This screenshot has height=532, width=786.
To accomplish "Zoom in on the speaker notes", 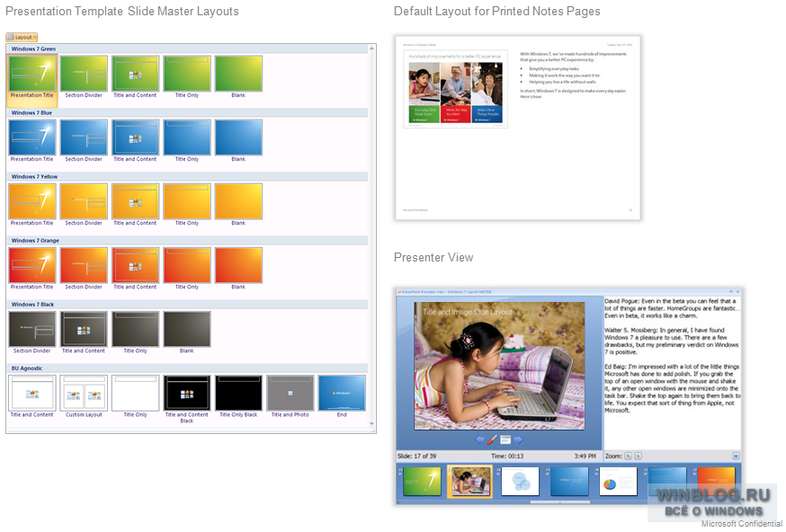I will tap(628, 457).
